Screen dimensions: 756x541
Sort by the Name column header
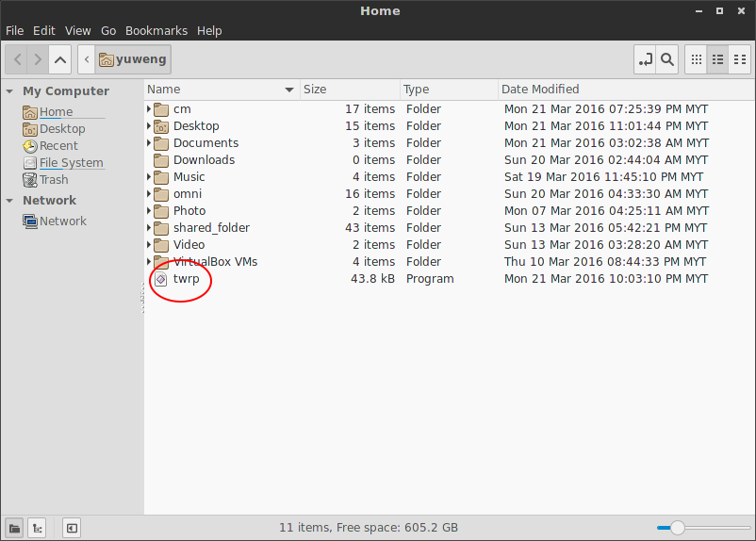(222, 90)
